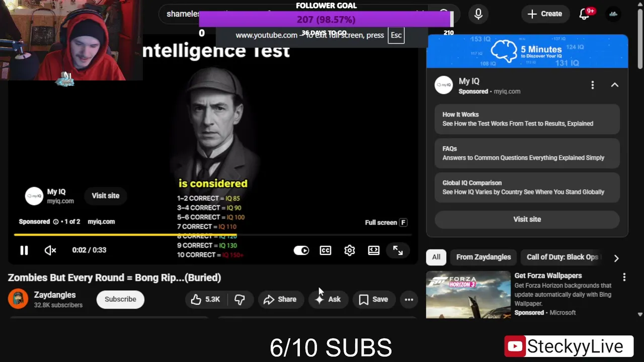Select the All filter chip
Image resolution: width=644 pixels, height=362 pixels.
pyautogui.click(x=436, y=257)
